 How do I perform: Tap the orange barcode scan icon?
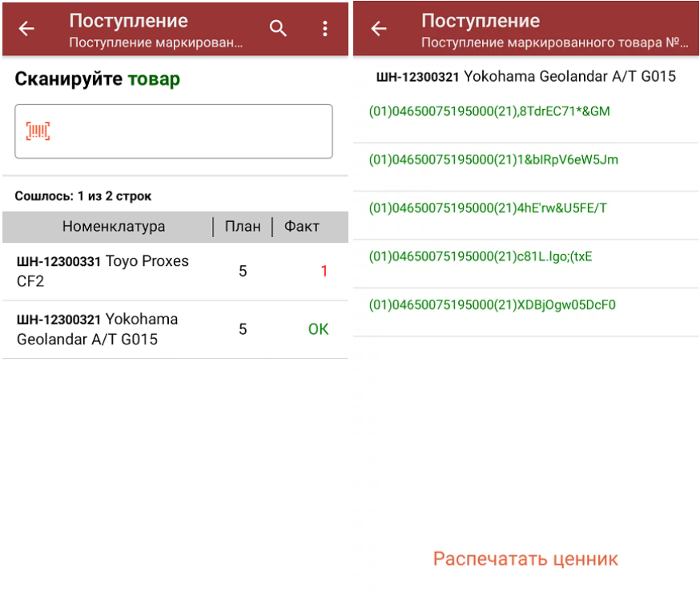tap(38, 131)
